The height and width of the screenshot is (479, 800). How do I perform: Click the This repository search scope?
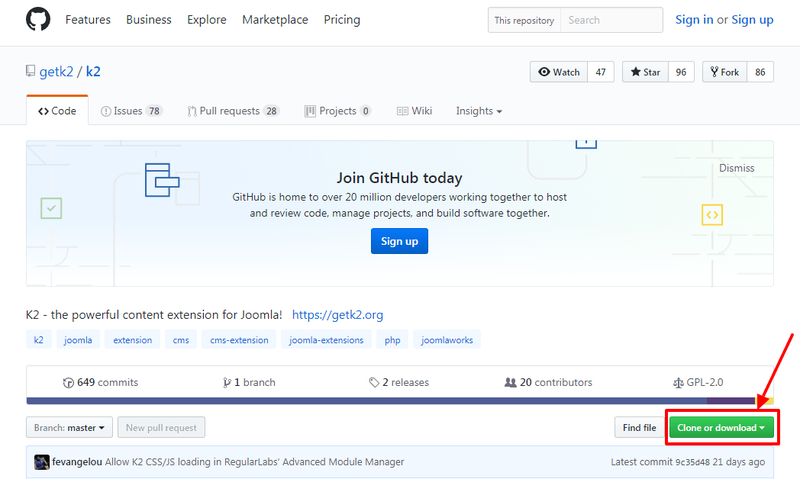tap(524, 20)
